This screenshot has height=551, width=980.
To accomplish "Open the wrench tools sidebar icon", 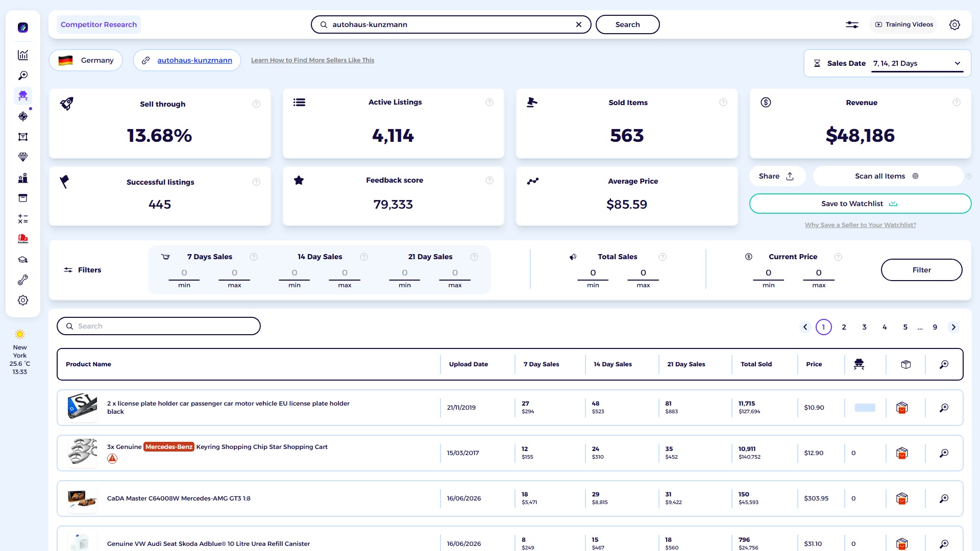I will (23, 280).
